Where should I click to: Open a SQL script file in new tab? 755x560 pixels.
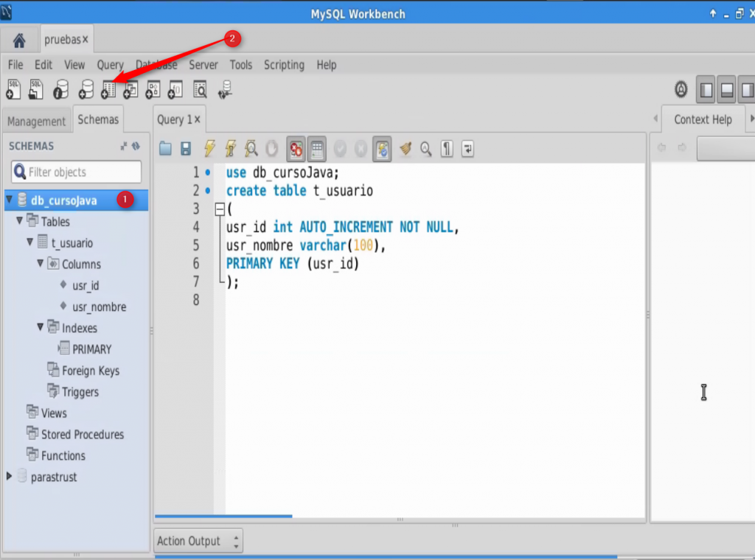click(35, 89)
